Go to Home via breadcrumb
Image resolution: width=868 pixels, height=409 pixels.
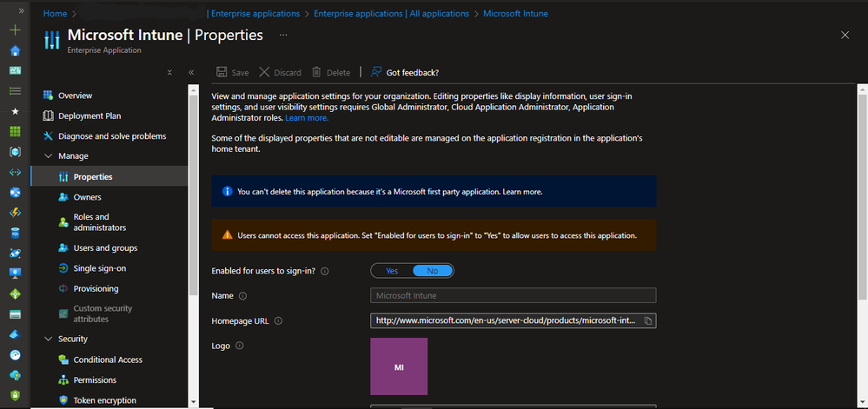pyautogui.click(x=55, y=13)
